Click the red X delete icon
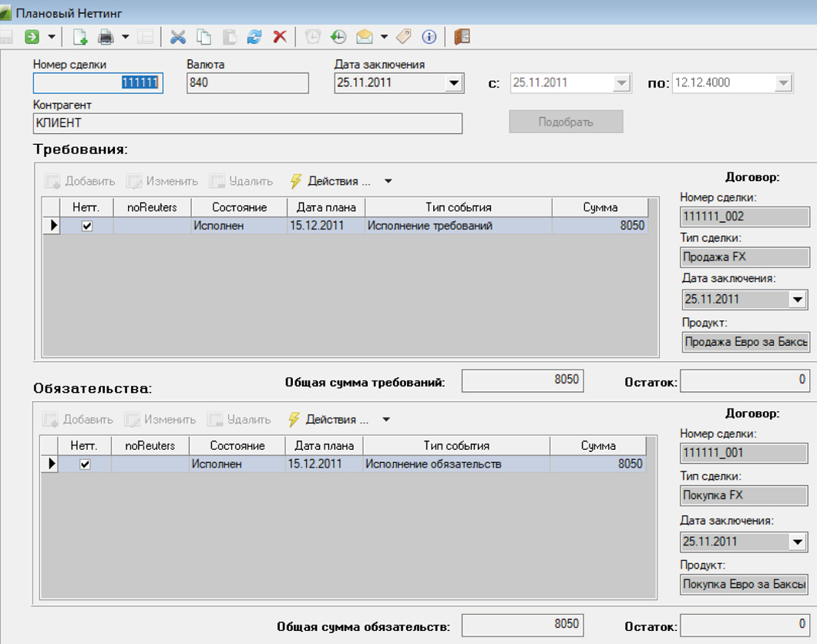817x644 pixels. [x=280, y=36]
